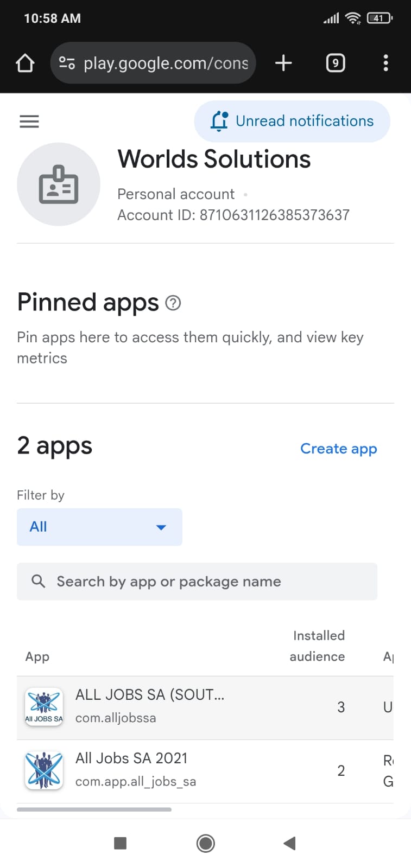
Task: Click the All Jobs SA 2021 app icon
Action: 44,770
